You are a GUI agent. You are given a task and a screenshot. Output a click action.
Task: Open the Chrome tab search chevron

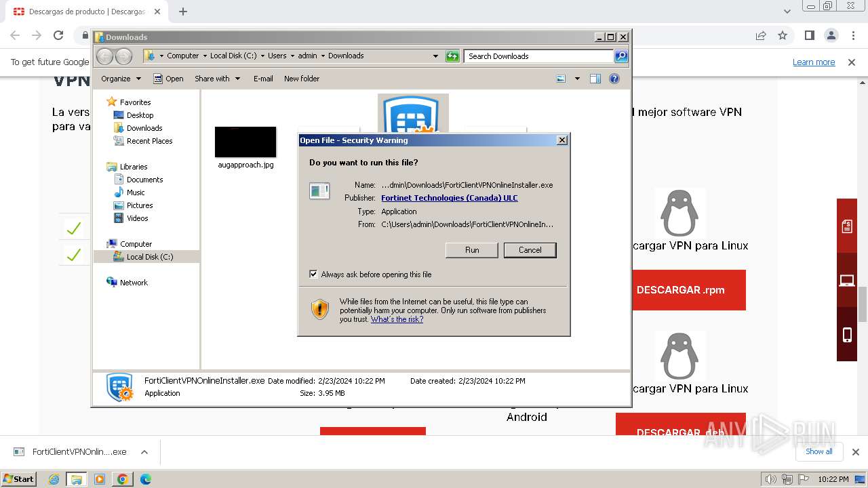point(787,12)
